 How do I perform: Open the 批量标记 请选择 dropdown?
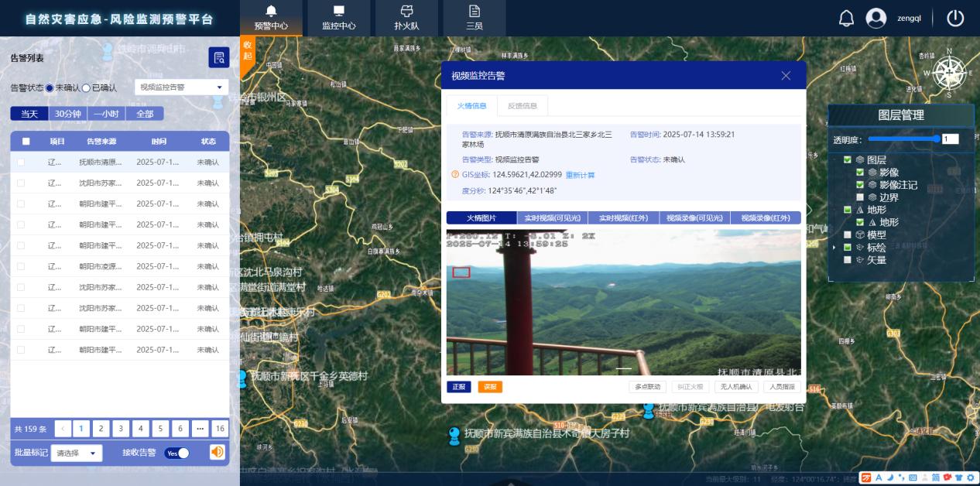pyautogui.click(x=77, y=453)
